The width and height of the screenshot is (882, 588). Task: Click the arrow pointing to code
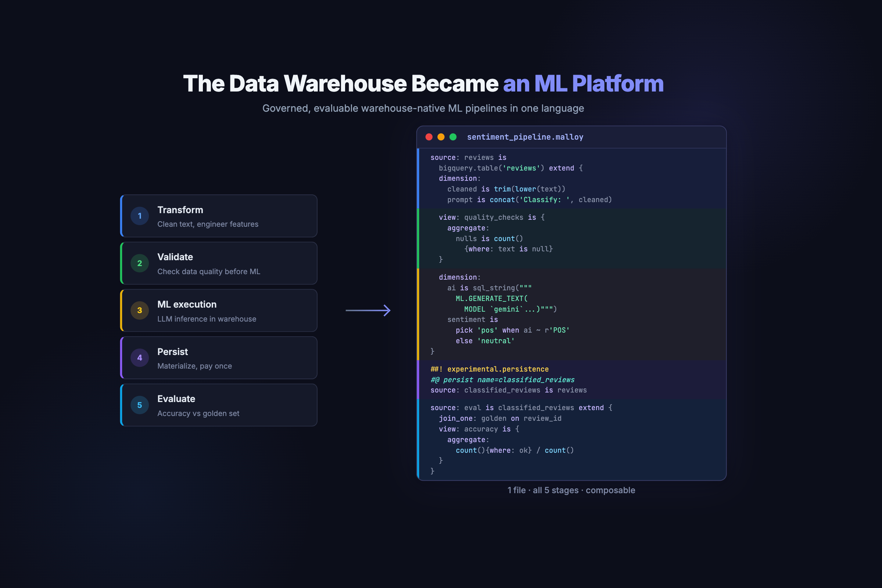(368, 311)
